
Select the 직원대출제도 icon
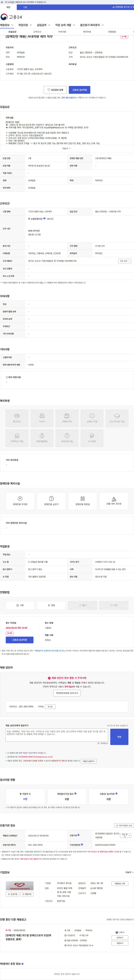tap(42, 438)
